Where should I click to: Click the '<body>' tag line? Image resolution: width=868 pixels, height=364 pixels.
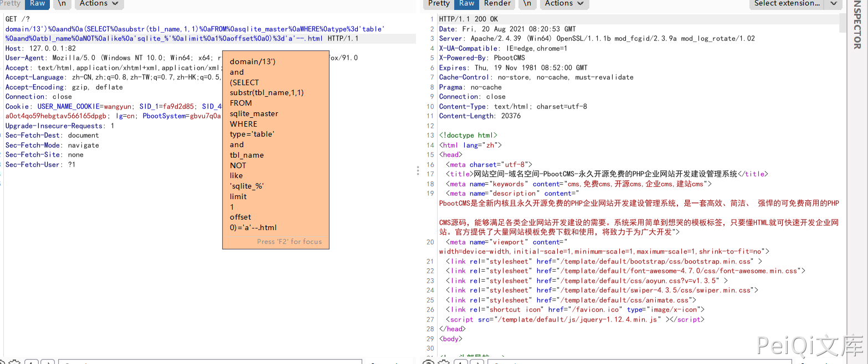pos(450,339)
